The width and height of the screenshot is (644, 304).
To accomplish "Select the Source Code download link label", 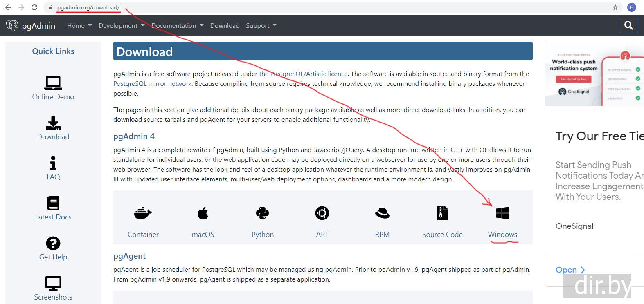I will point(442,235).
